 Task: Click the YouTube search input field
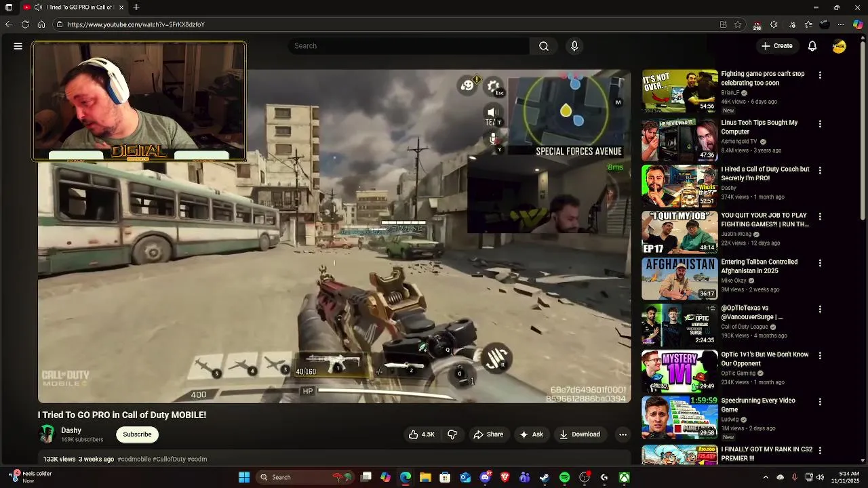point(409,46)
